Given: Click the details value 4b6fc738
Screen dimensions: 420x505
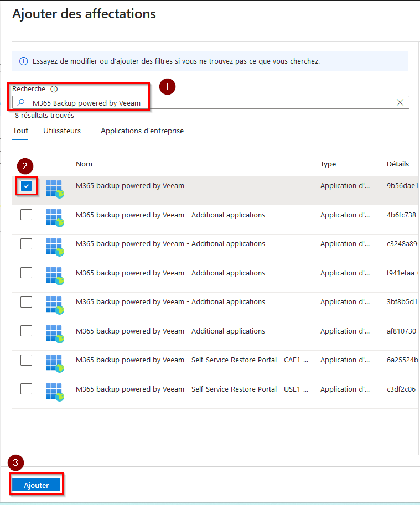Looking at the screenshot, I should pyautogui.click(x=402, y=215).
